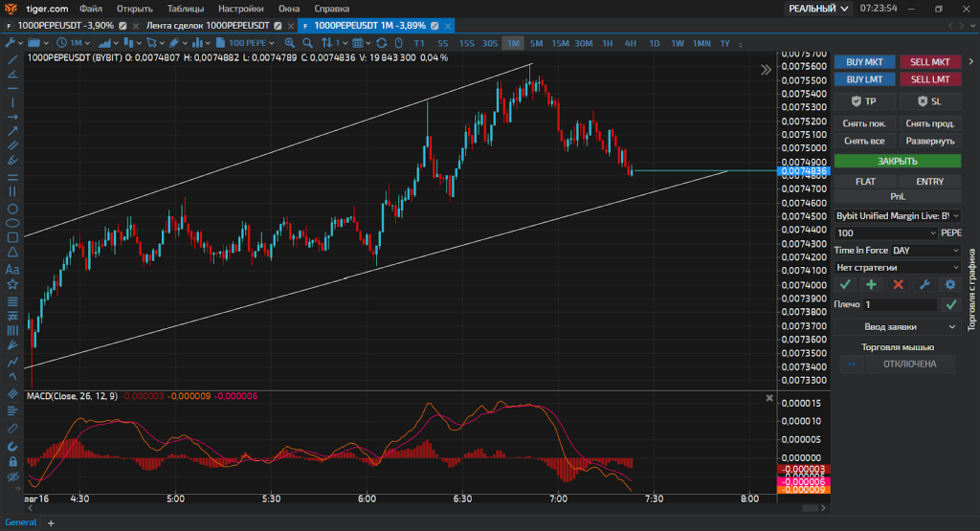Screen dimensions: 980x531
Task: Open the РЕАЛЬНЫЙ account mode dropdown
Action: 817,9
